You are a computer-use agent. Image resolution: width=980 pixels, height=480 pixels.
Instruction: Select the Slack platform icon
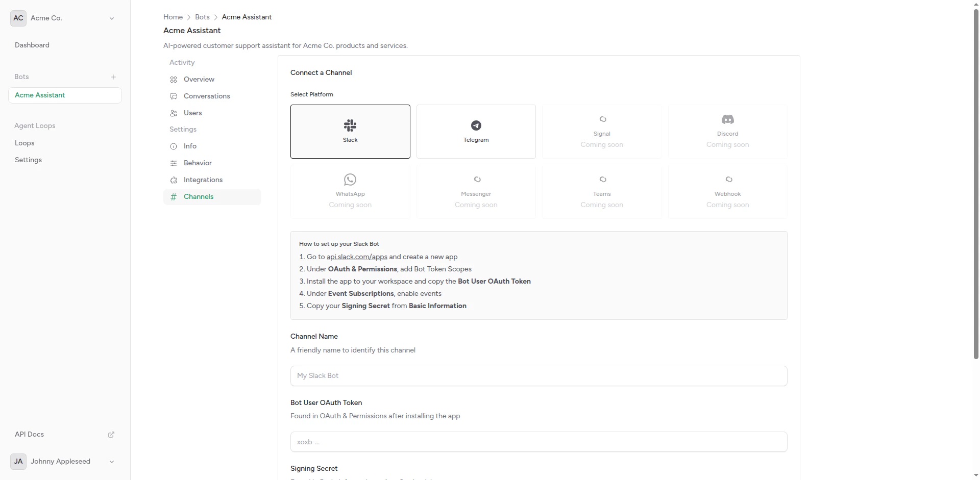[x=350, y=125]
